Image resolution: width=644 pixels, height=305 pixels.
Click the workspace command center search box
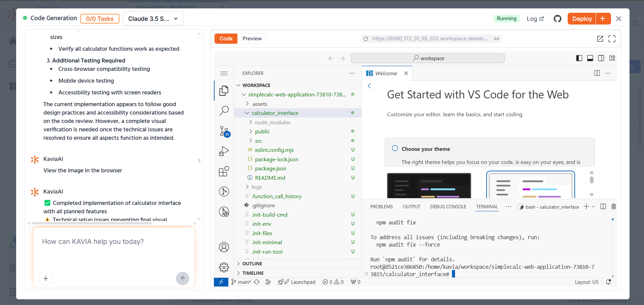click(427, 58)
